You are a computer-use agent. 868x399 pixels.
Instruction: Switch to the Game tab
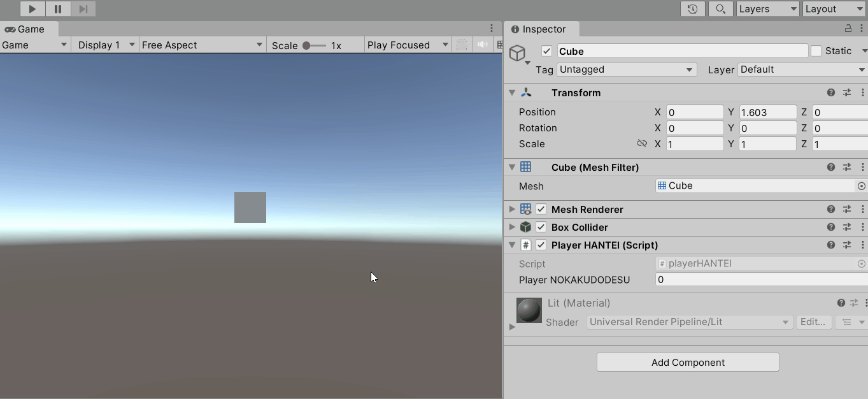[28, 29]
